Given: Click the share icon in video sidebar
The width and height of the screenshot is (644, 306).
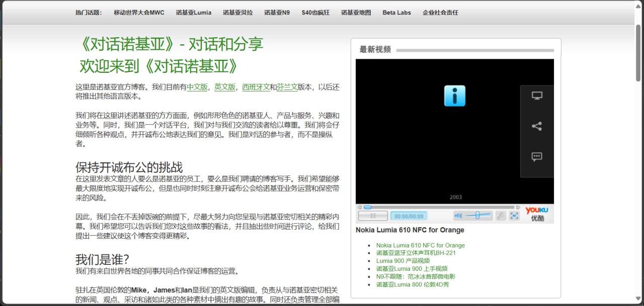Looking at the screenshot, I should pyautogui.click(x=537, y=126).
